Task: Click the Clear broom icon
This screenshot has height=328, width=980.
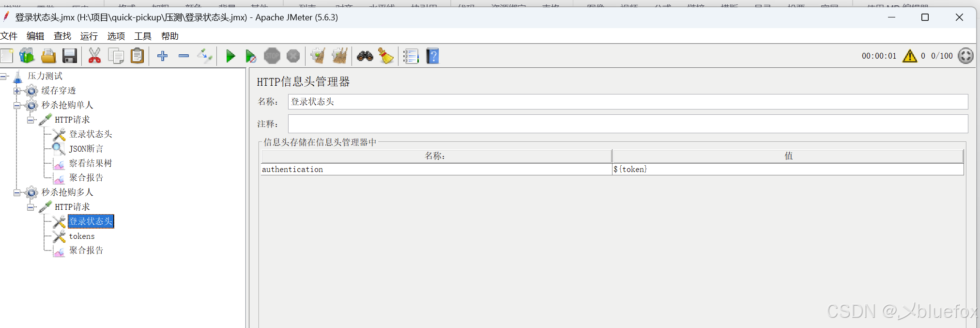Action: (318, 56)
